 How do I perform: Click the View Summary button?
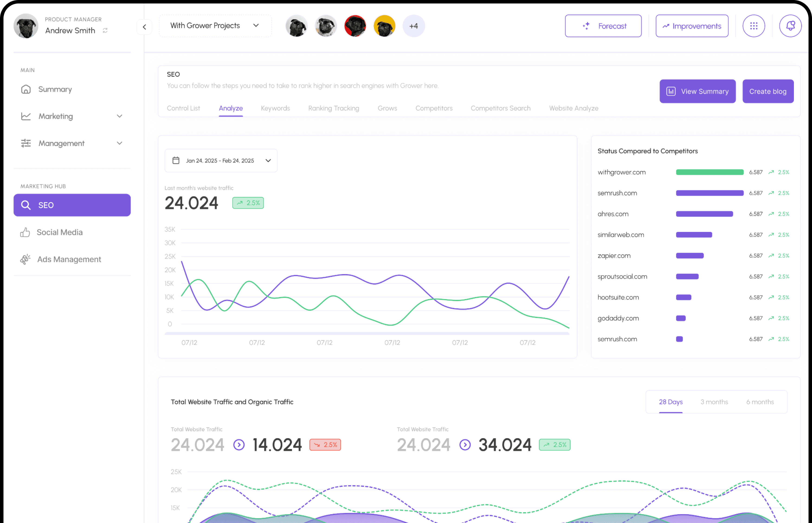tap(697, 91)
